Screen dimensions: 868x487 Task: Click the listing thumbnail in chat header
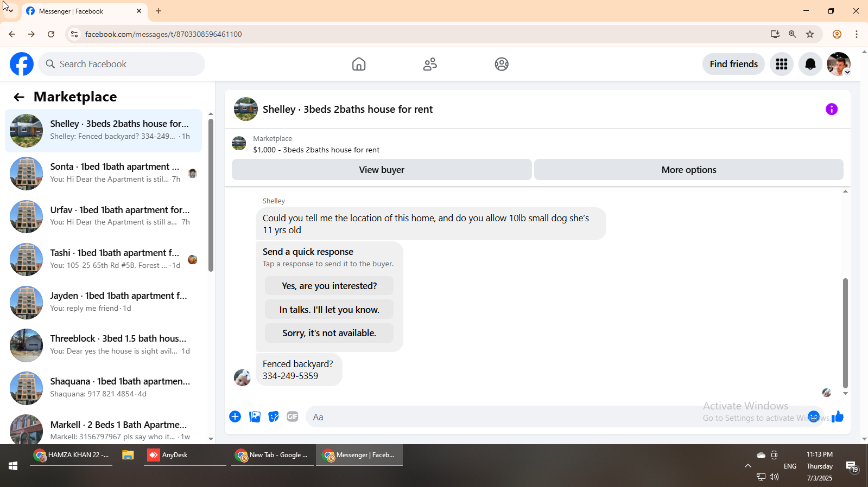click(246, 109)
